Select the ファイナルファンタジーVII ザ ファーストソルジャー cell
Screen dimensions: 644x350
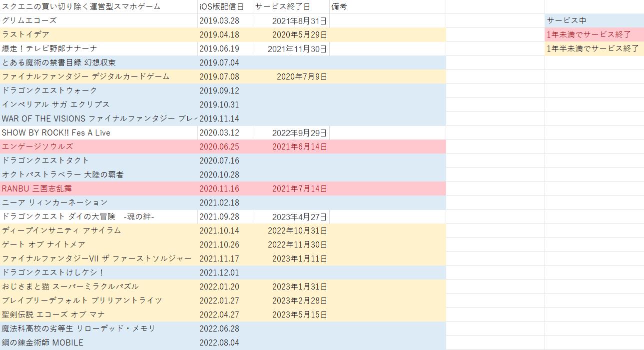(x=96, y=258)
